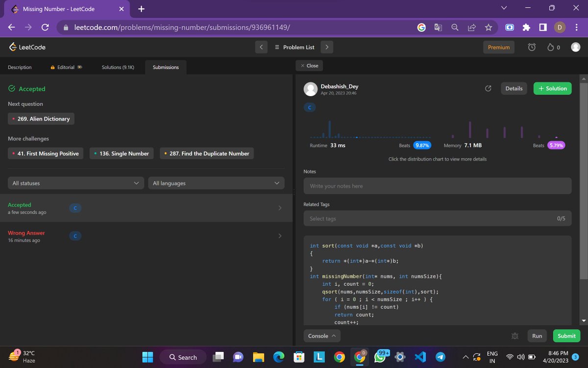
Task: Open the Windows Start menu
Action: tap(147, 357)
